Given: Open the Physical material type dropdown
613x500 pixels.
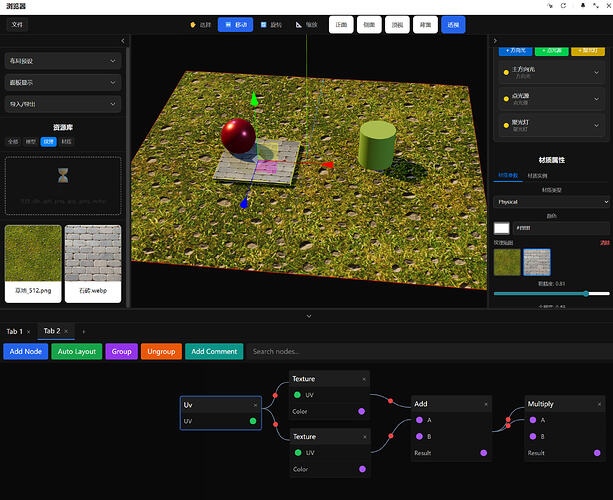Looking at the screenshot, I should [552, 202].
